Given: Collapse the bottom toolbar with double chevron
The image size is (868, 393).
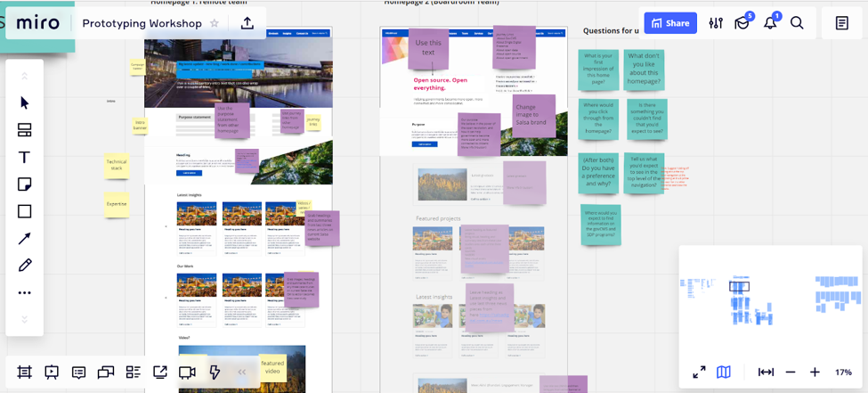Looking at the screenshot, I should [241, 373].
